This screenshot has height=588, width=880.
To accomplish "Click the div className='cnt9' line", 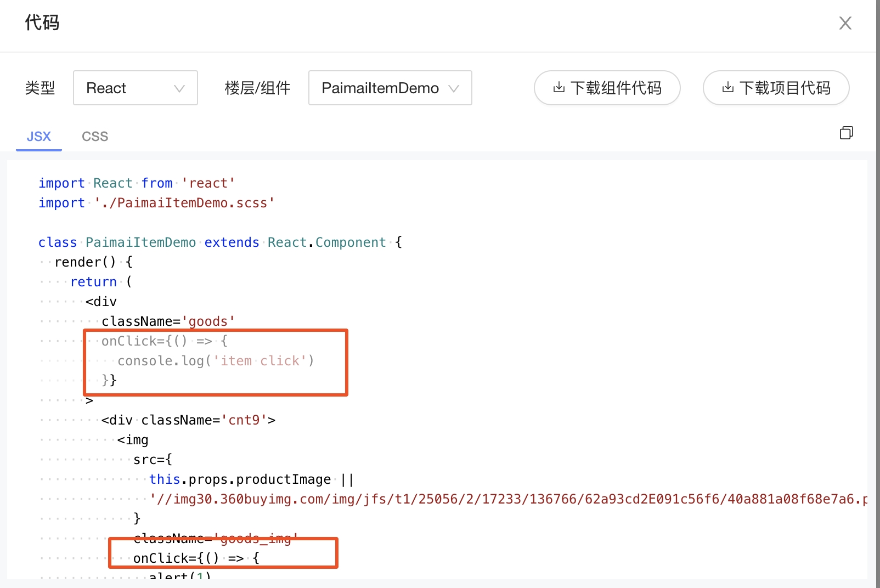I will point(188,420).
